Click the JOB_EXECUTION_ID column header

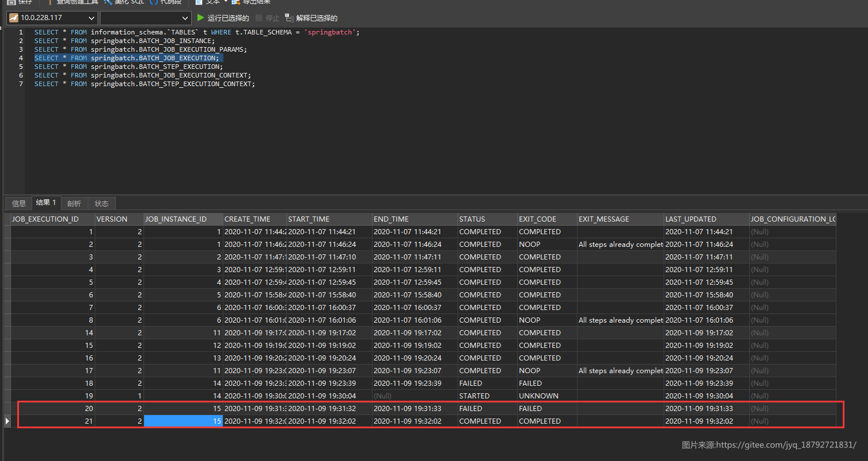point(53,219)
